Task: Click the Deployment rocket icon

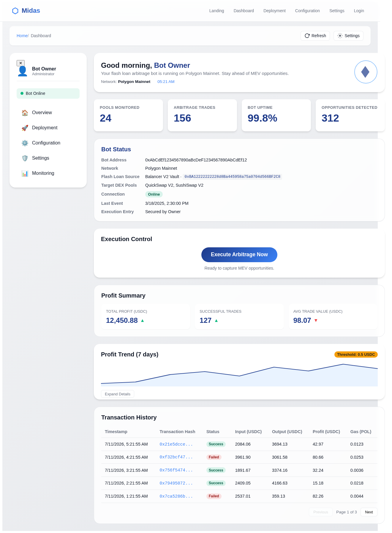Action: pyautogui.click(x=25, y=128)
